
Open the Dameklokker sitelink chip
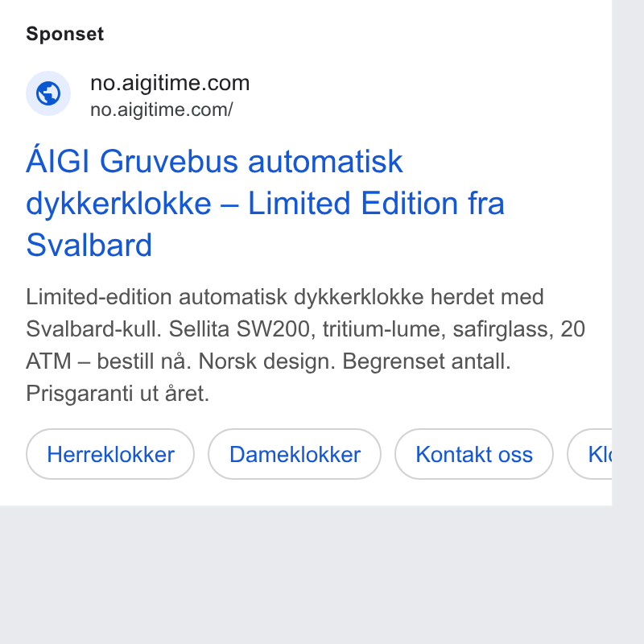coord(295,454)
